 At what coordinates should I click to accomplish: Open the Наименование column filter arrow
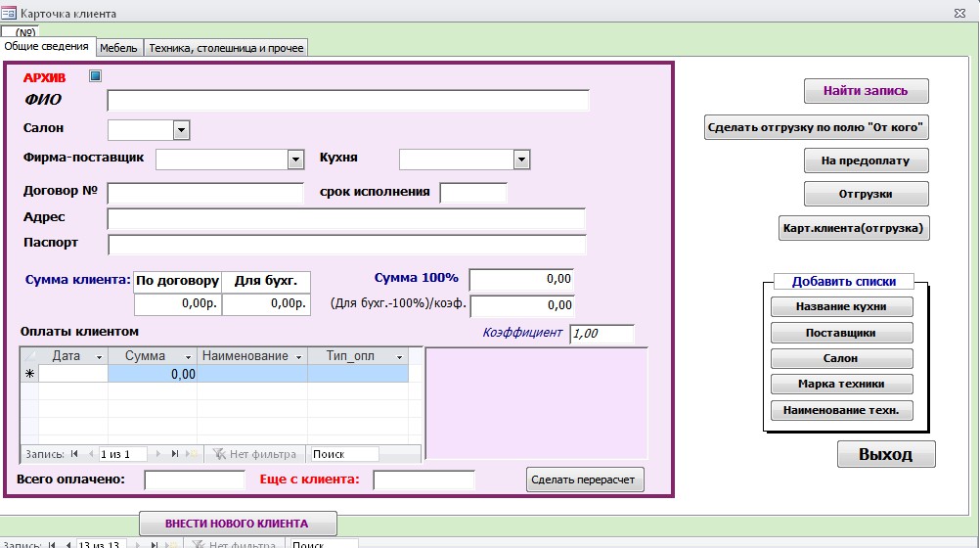pos(298,356)
